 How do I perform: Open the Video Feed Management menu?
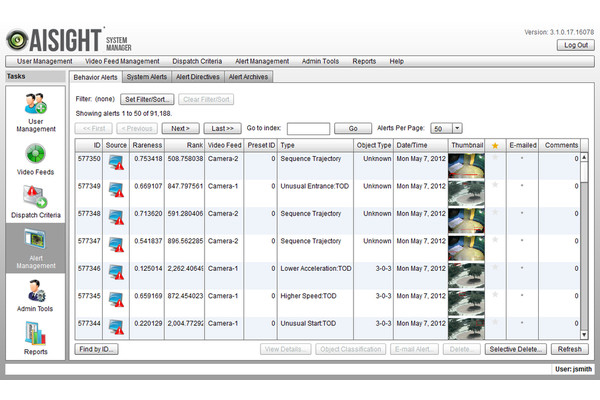click(123, 61)
